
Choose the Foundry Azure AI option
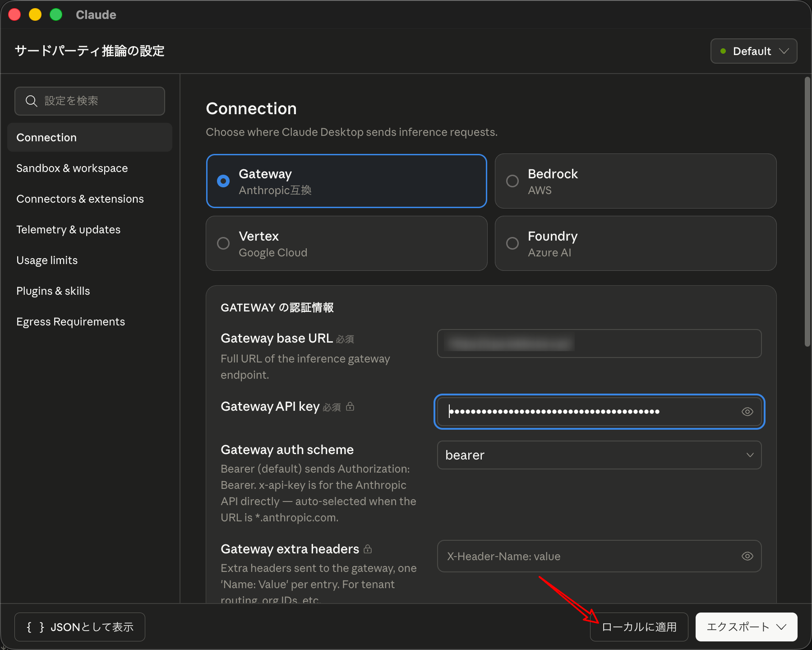click(636, 243)
